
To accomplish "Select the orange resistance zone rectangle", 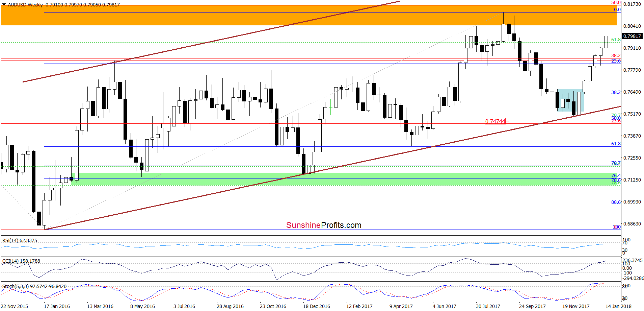I will click(308, 15).
